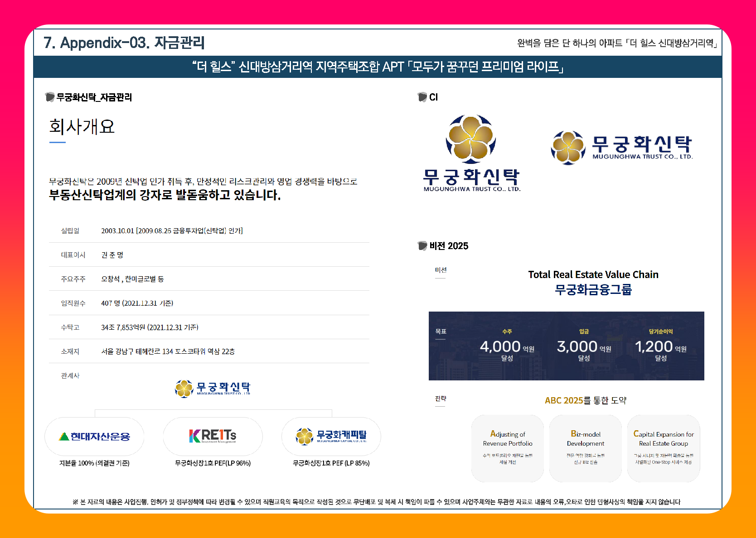Click the 주요주주 row value 오창석, 한미글로벌 등
Viewport: 756px width, 538px height.
click(x=132, y=279)
